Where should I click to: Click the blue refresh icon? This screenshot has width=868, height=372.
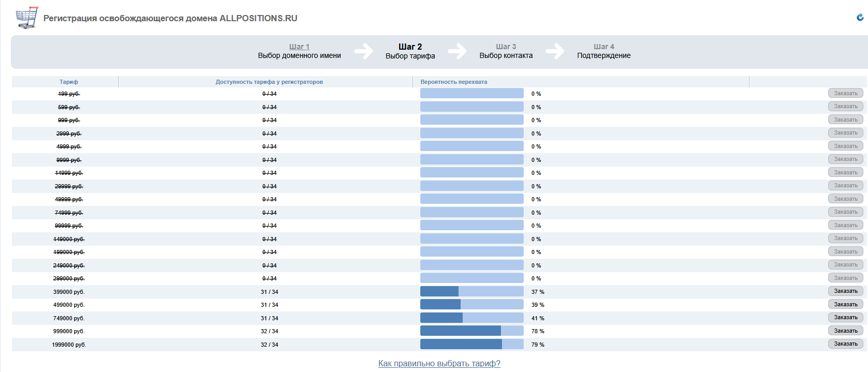[x=860, y=18]
